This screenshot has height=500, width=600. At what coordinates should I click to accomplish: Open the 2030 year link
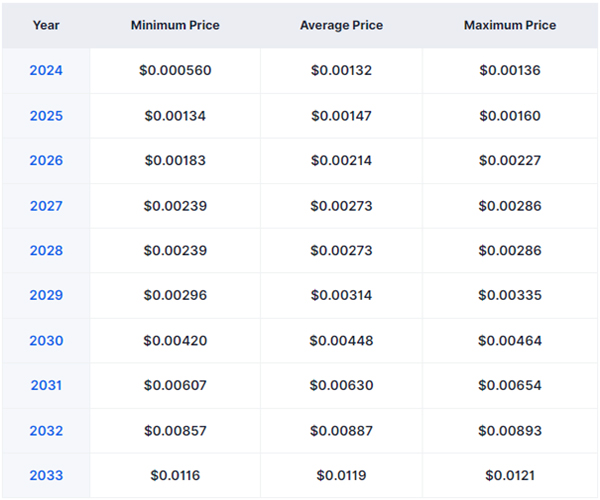point(46,340)
